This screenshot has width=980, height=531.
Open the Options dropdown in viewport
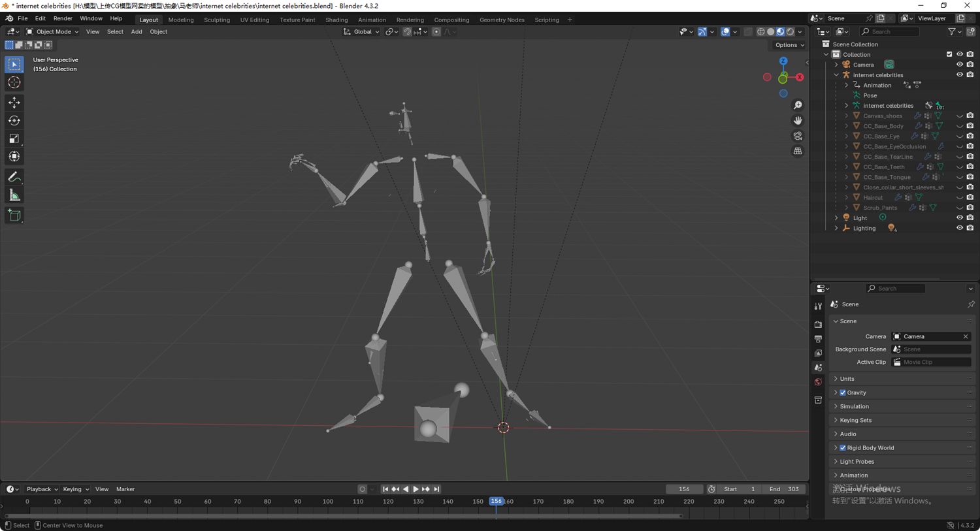[789, 45]
